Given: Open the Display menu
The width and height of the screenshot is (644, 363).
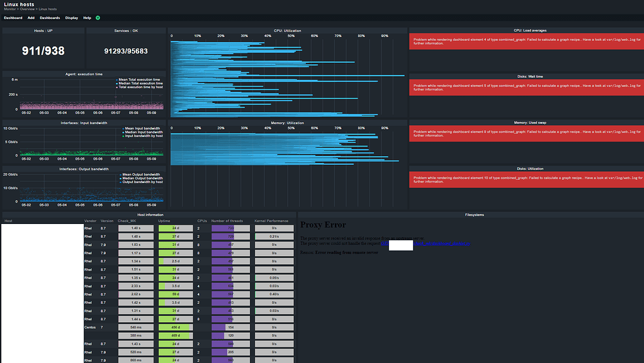Looking at the screenshot, I should pos(71,18).
